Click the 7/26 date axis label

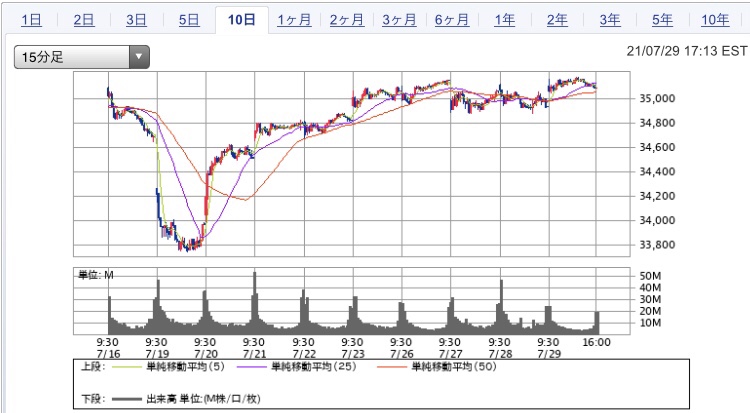point(402,355)
